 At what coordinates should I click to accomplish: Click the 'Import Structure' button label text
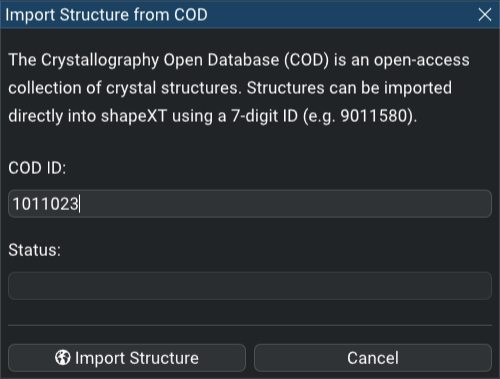click(137, 358)
